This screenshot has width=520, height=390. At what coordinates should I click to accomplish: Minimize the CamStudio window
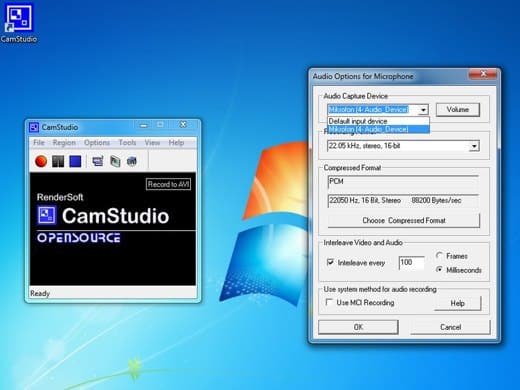coord(144,125)
